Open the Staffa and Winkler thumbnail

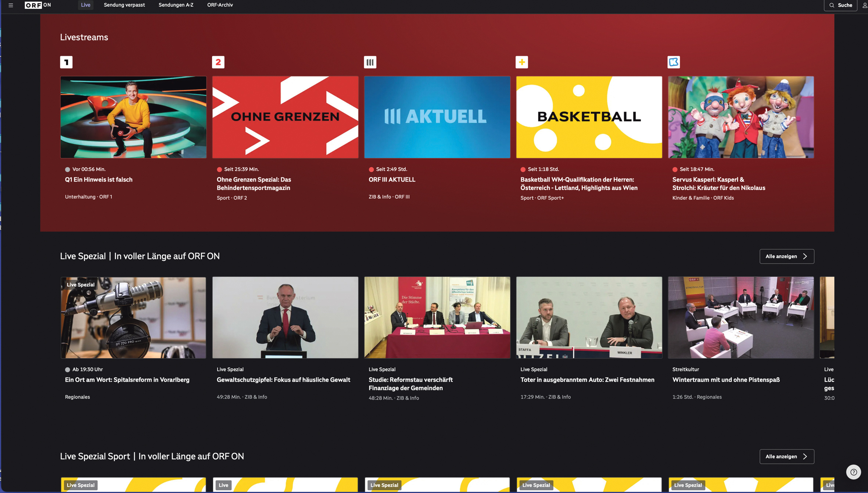(x=589, y=318)
